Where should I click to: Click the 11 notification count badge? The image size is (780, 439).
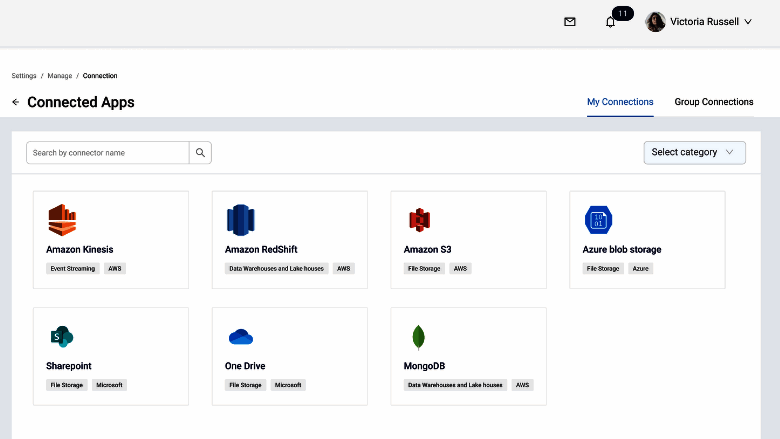pos(623,13)
